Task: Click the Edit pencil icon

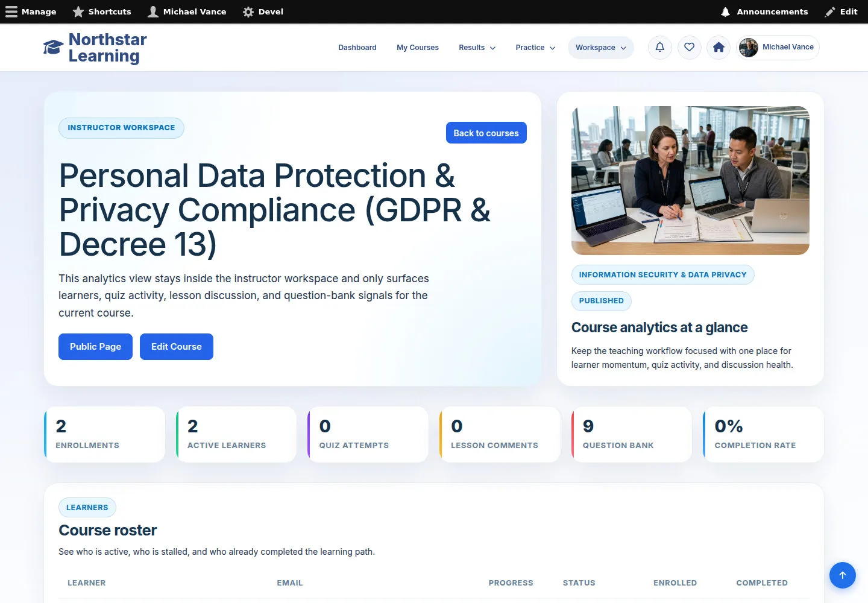Action: 830,11
